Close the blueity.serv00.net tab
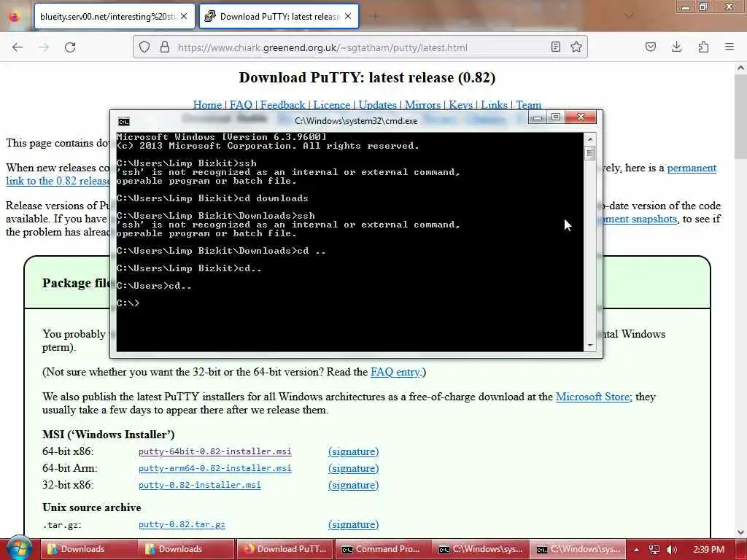This screenshot has width=747, height=560. (x=184, y=17)
